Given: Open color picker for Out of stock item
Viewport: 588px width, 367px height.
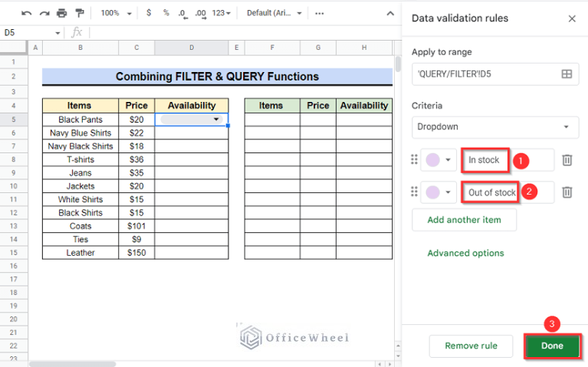Looking at the screenshot, I should tap(439, 192).
